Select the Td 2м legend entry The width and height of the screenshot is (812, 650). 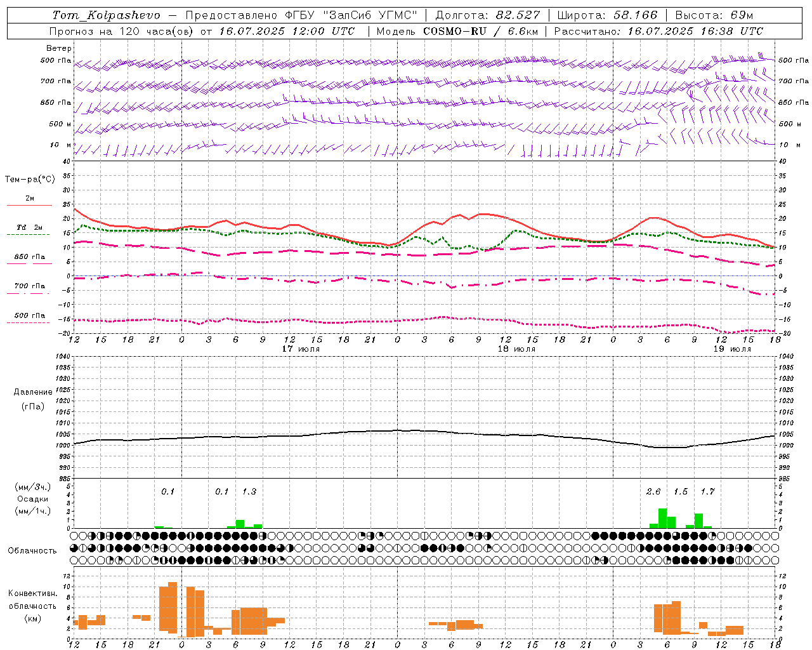coord(30,227)
